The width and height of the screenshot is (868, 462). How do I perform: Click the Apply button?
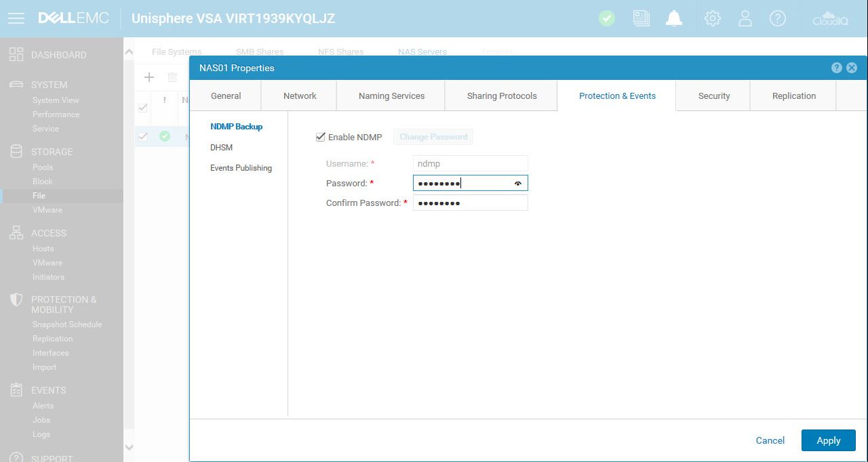[828, 440]
